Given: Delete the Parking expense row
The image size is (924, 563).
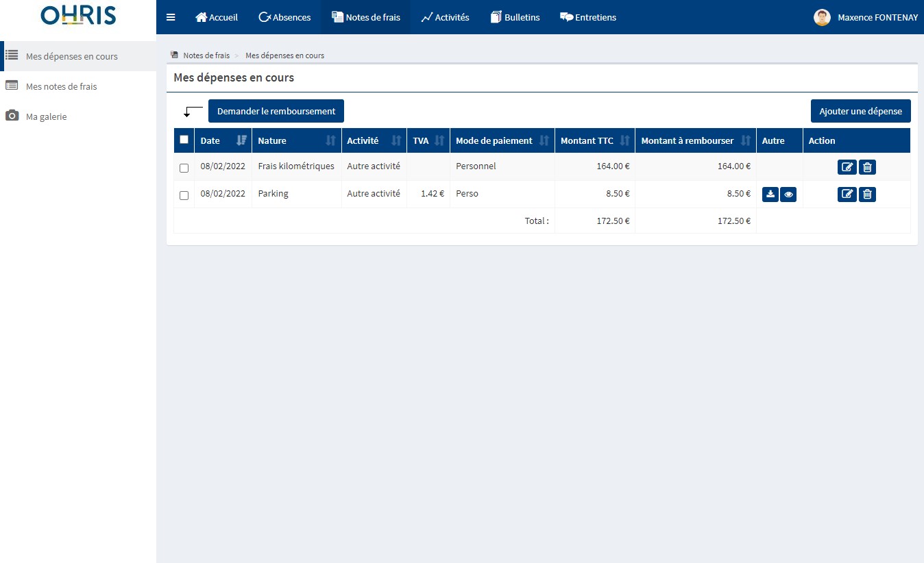Looking at the screenshot, I should pyautogui.click(x=867, y=195).
